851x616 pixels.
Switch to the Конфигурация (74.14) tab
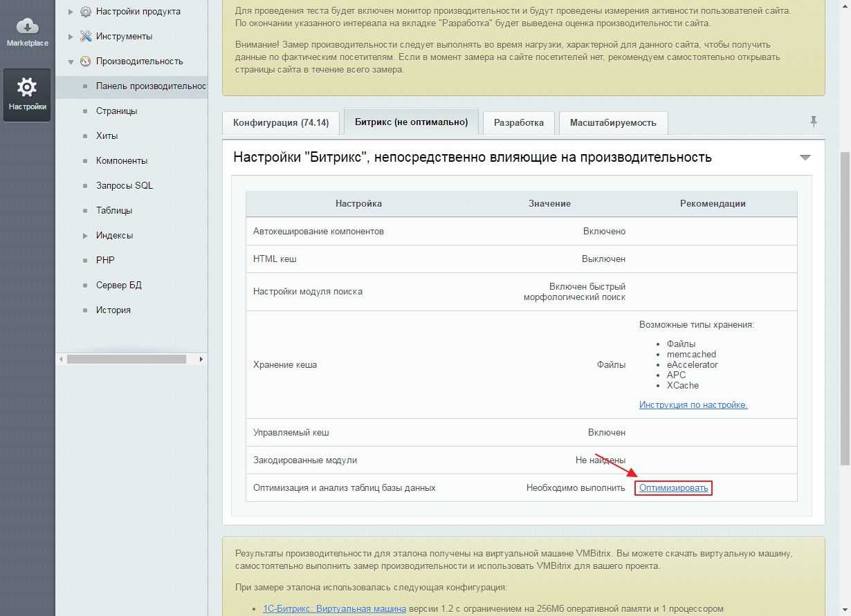click(x=280, y=122)
